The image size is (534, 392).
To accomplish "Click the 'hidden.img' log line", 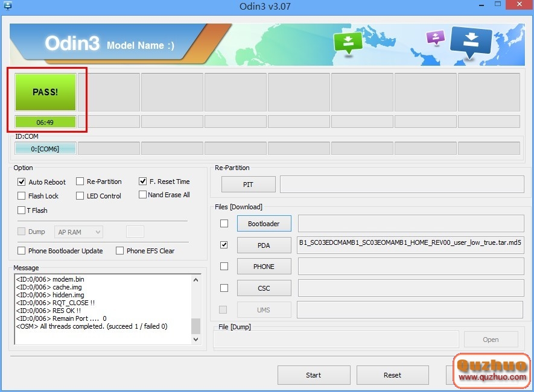I will (x=50, y=295).
